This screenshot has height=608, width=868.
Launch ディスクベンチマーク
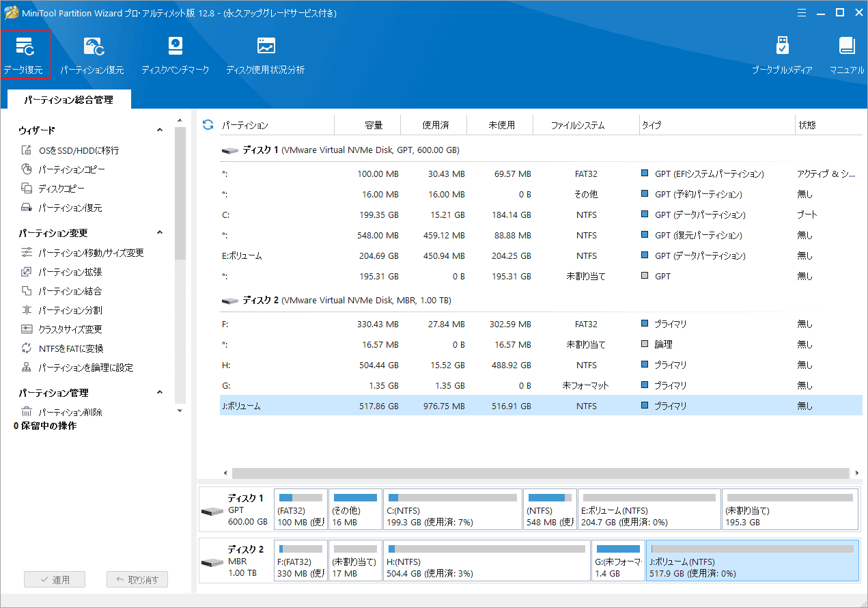point(176,55)
